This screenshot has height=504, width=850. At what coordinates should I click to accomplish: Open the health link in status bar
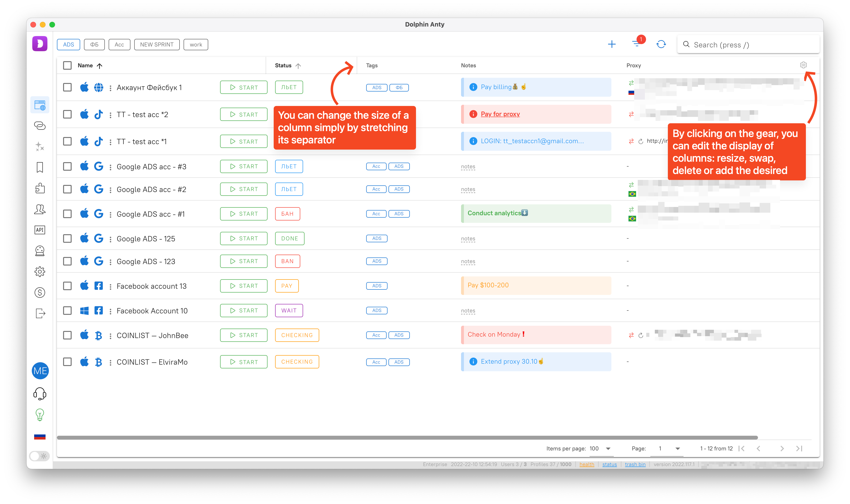tap(587, 465)
